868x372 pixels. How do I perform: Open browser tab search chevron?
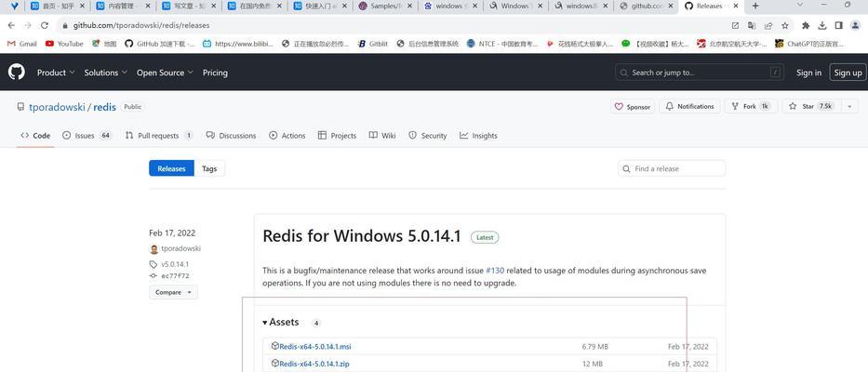(x=800, y=5)
